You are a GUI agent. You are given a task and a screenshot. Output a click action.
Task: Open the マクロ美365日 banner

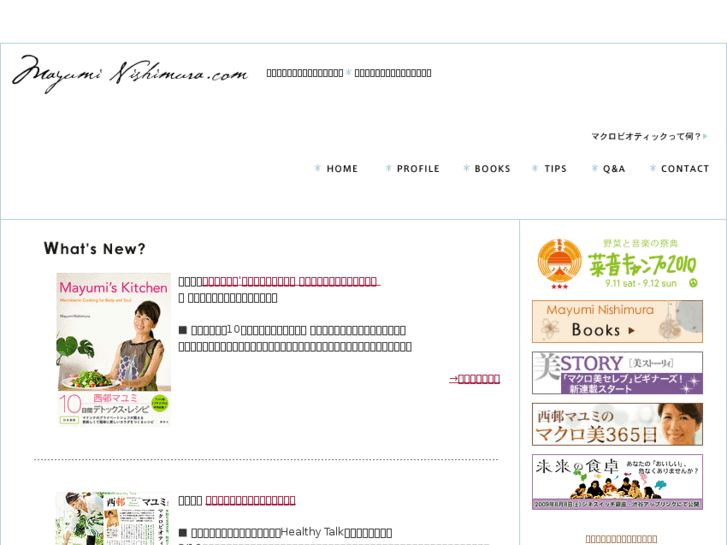pyautogui.click(x=617, y=424)
